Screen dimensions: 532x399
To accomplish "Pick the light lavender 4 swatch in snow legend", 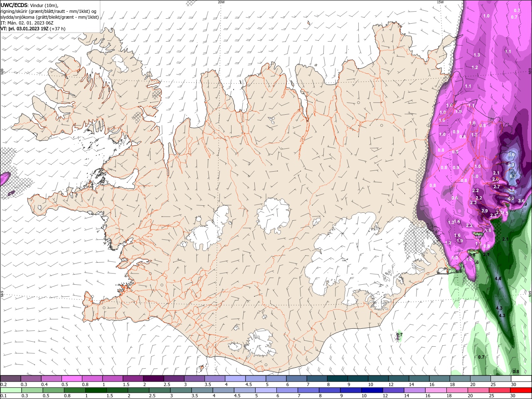I will pos(235,379).
